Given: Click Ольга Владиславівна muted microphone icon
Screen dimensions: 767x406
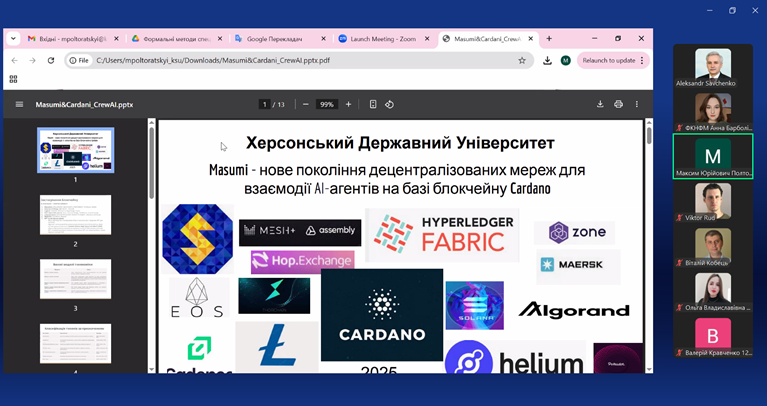Looking at the screenshot, I should (679, 308).
